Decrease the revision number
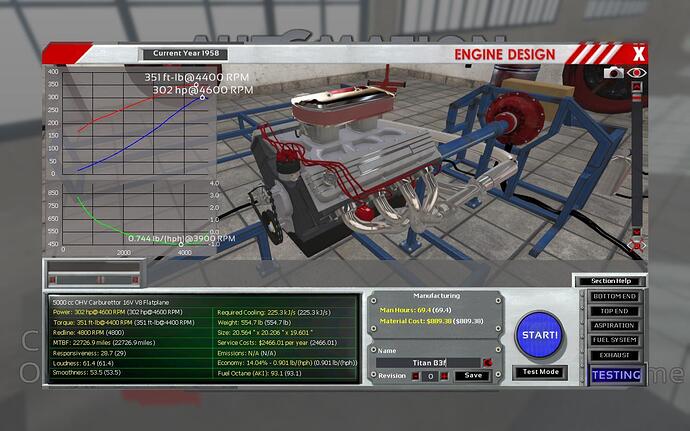690x431 pixels. (415, 376)
